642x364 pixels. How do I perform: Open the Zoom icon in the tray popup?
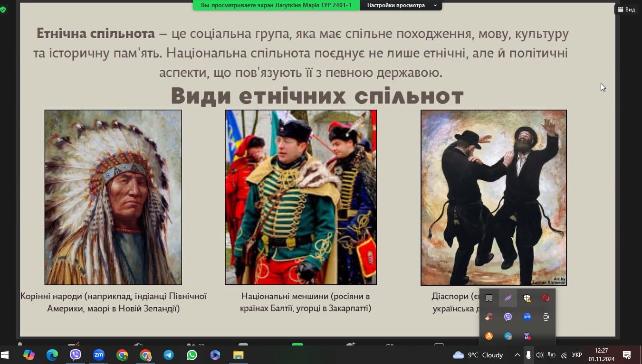(x=527, y=317)
